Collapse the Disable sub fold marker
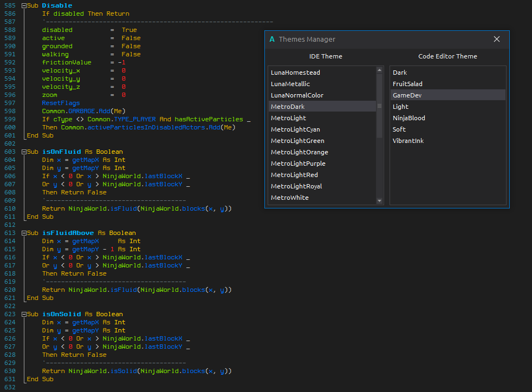The width and height of the screenshot is (532, 392). coord(24,5)
